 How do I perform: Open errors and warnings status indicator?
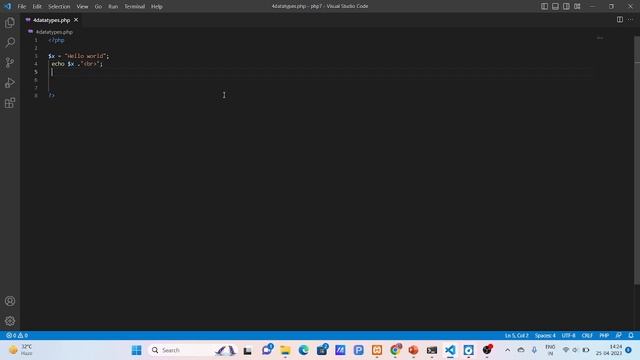(x=17, y=335)
